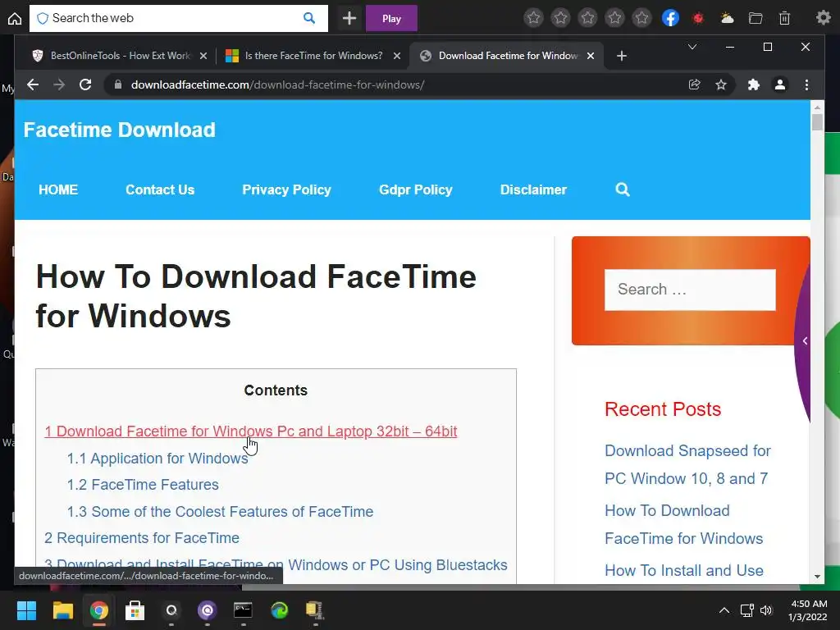Click the page vertical scrollbar thumb
Screen dimensions: 840x630
pos(817,123)
